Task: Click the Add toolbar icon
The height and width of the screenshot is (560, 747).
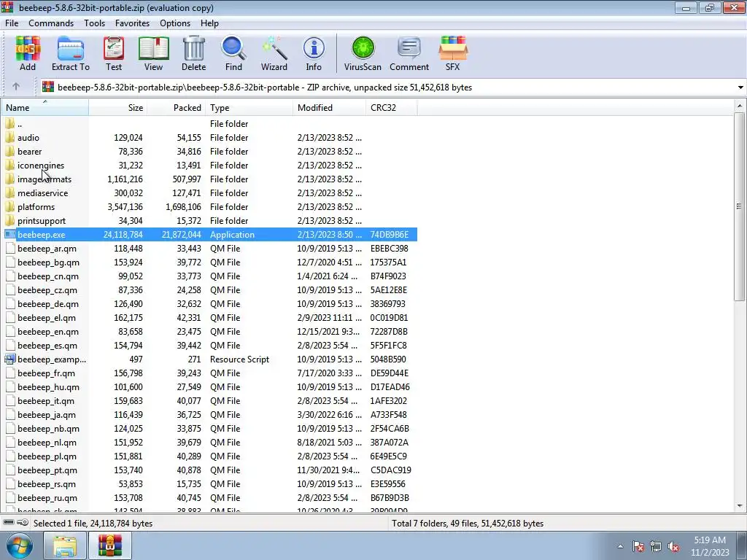Action: pos(28,53)
